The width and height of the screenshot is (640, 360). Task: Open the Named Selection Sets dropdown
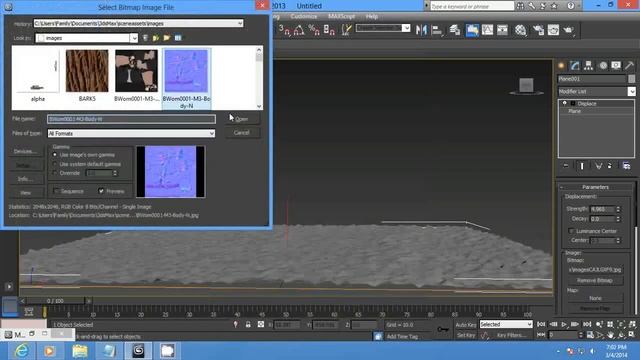(x=406, y=28)
